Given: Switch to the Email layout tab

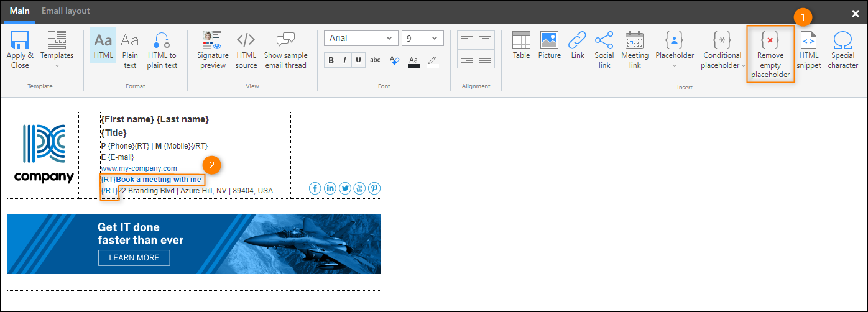Looking at the screenshot, I should coord(66,11).
